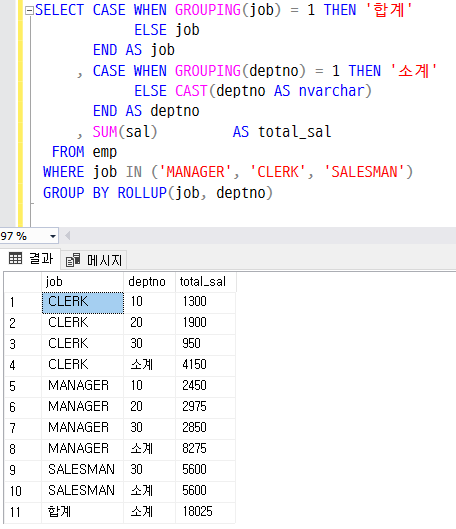Screen dimensions: 456x529
Task: Select row header number 11
Action: (23, 512)
